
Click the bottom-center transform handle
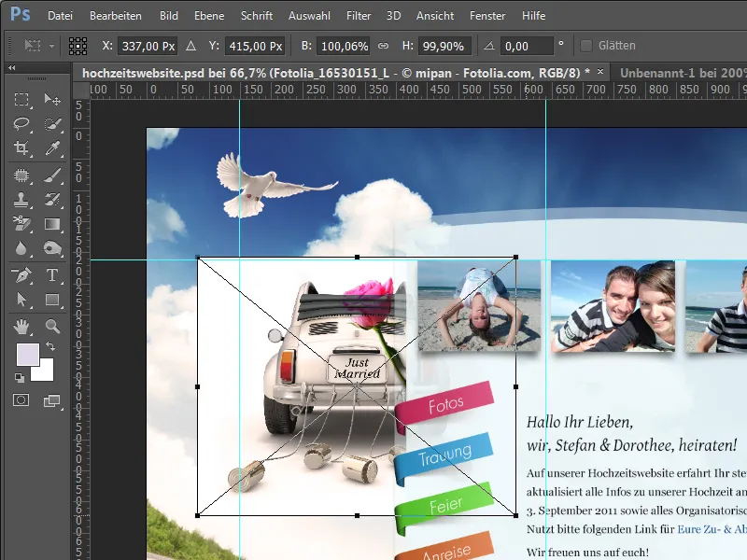click(357, 515)
